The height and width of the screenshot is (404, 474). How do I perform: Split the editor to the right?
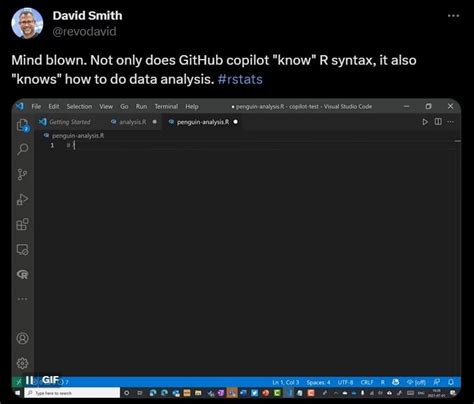(x=438, y=122)
